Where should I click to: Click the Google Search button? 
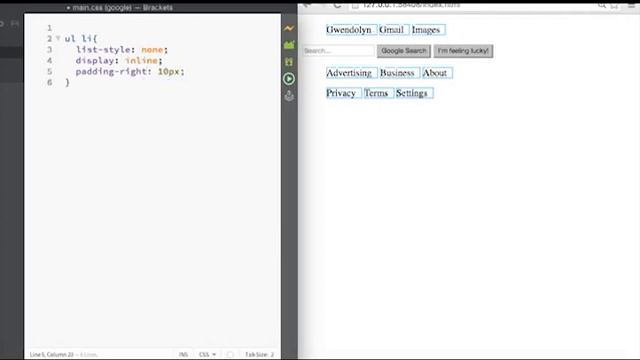pyautogui.click(x=404, y=51)
